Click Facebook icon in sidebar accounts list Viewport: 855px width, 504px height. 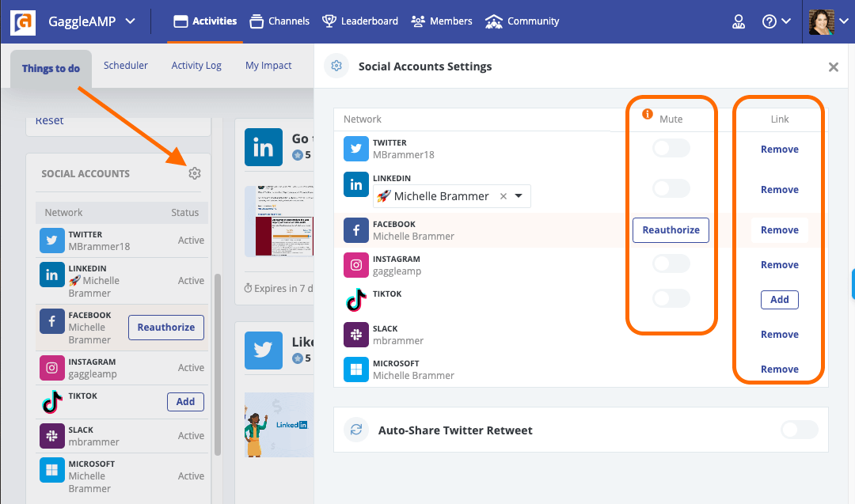pyautogui.click(x=51, y=321)
